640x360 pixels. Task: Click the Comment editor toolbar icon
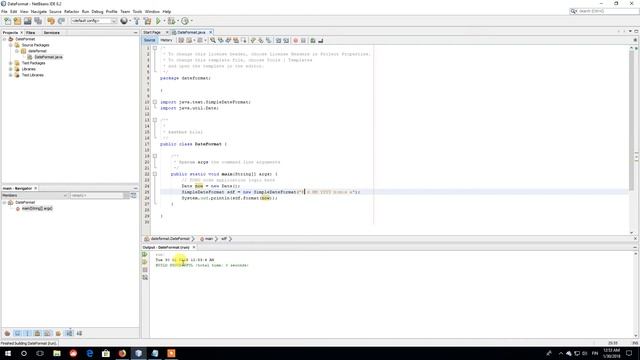(313, 40)
